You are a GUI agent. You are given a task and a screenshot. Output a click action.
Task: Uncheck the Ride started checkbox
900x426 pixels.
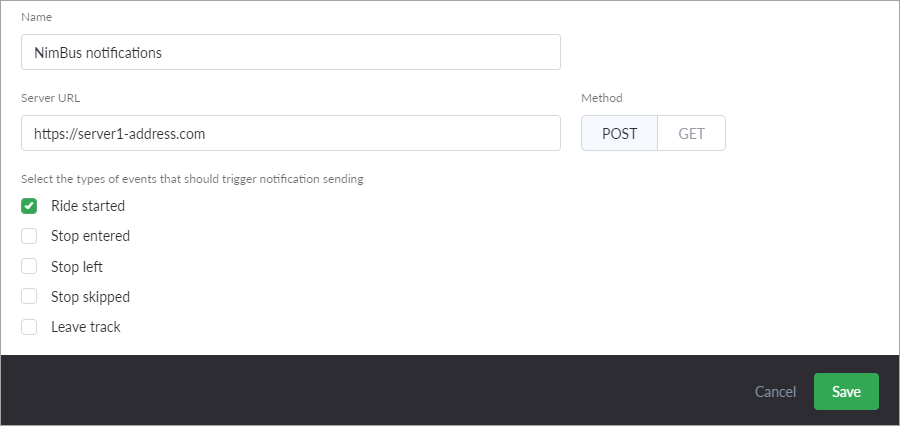tap(30, 206)
